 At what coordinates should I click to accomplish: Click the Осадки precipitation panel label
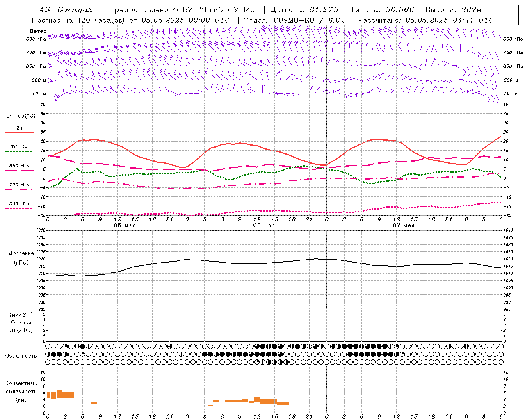pyautogui.click(x=21, y=322)
